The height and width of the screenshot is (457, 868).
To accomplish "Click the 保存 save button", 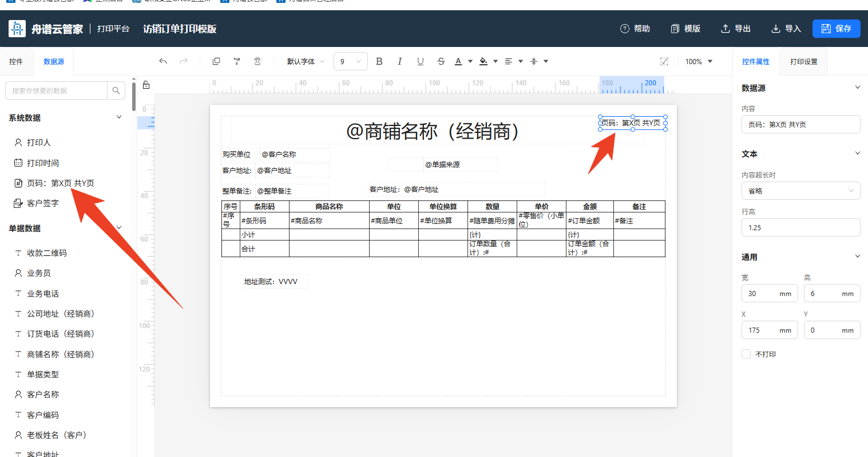I will 837,29.
